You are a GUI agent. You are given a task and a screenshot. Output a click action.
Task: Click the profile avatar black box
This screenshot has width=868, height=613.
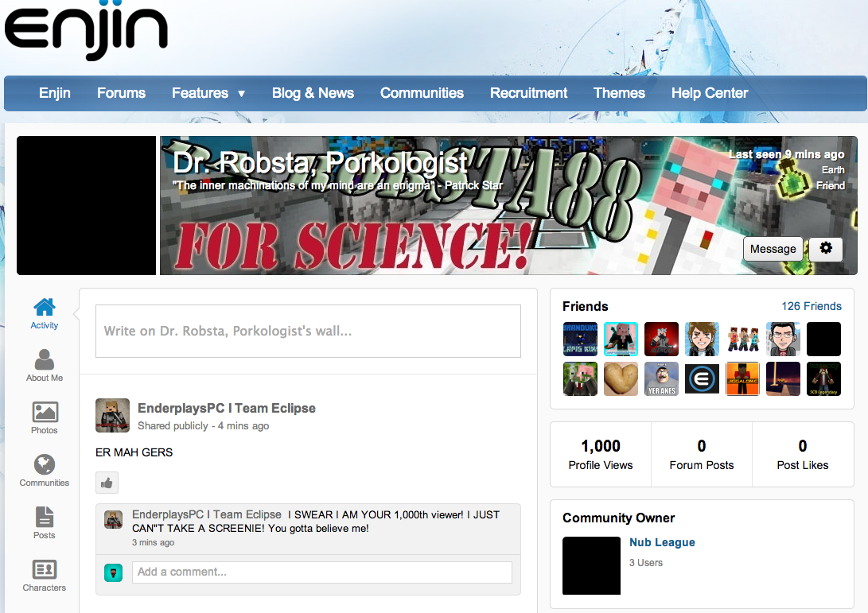(87, 205)
